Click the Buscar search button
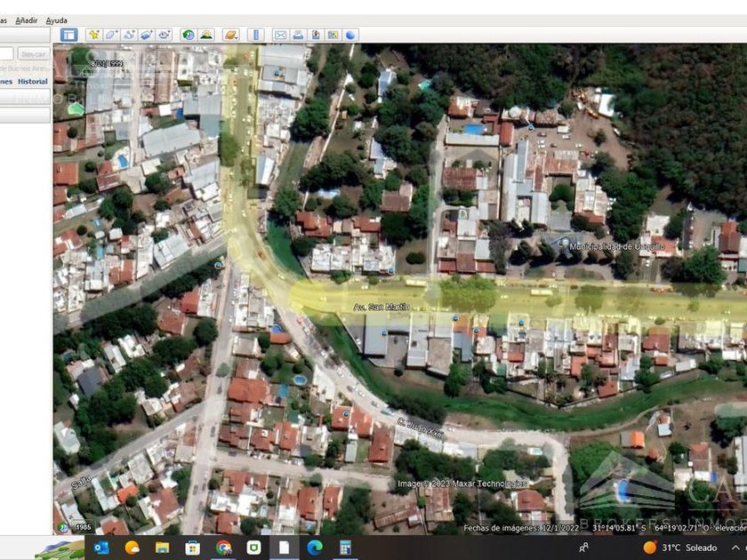This screenshot has width=747, height=560. 33,54
